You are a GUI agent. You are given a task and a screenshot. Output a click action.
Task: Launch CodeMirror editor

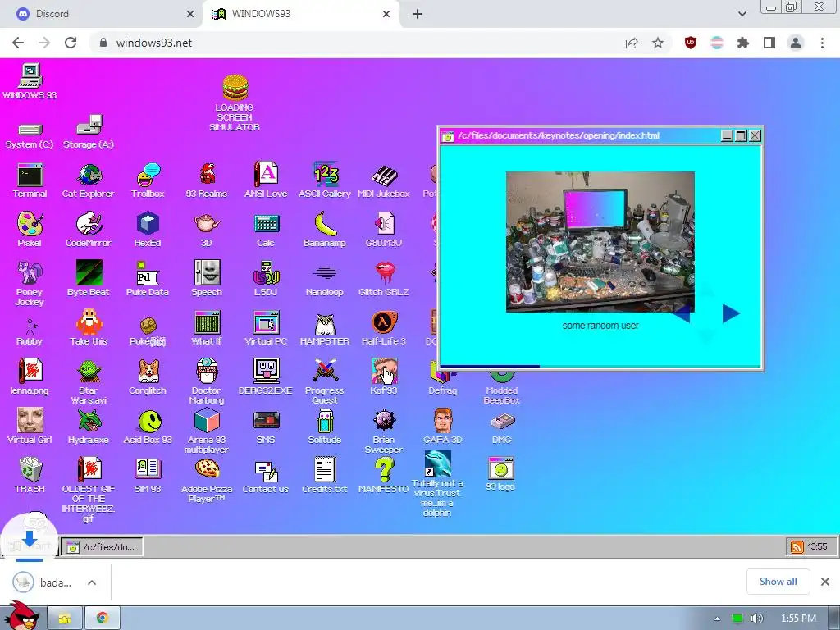[89, 223]
